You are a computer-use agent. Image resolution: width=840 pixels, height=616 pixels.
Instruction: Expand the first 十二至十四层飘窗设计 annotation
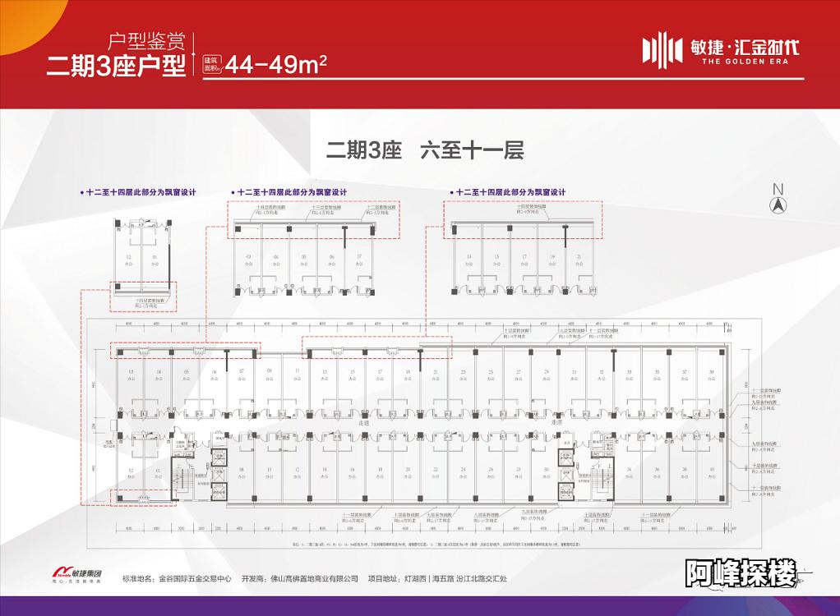(138, 191)
